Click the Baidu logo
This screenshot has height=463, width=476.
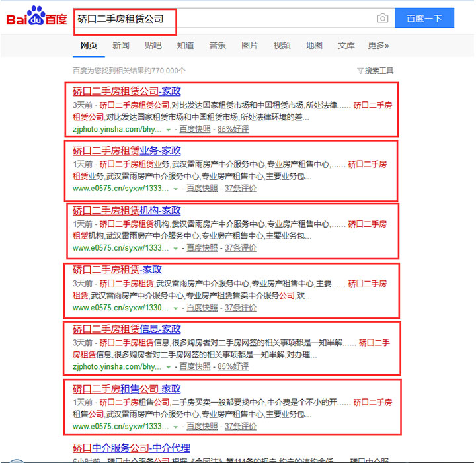(x=36, y=16)
